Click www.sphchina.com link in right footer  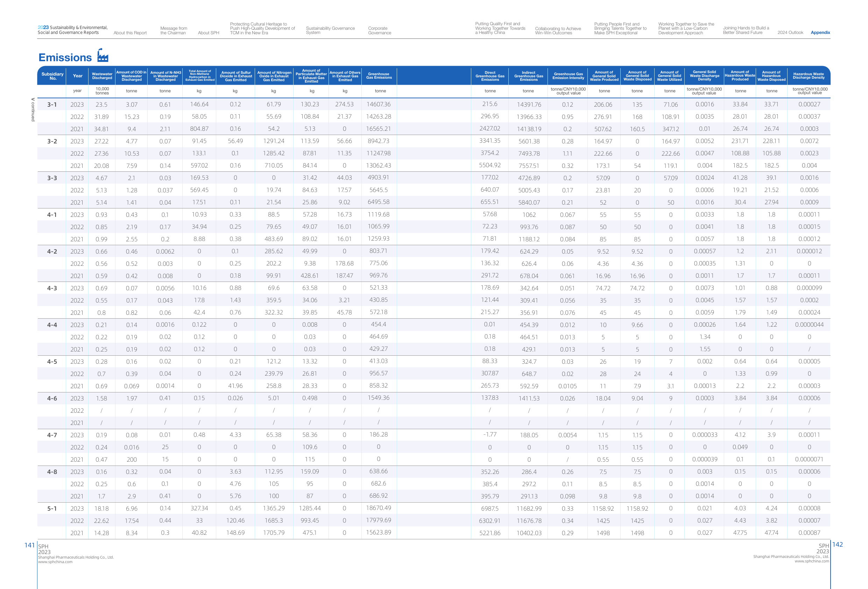(812, 561)
